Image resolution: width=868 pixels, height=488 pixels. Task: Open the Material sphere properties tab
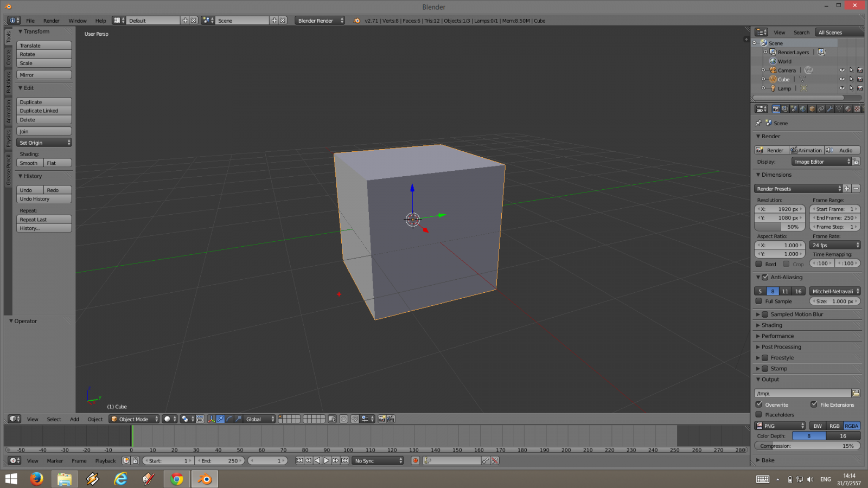[x=848, y=109]
